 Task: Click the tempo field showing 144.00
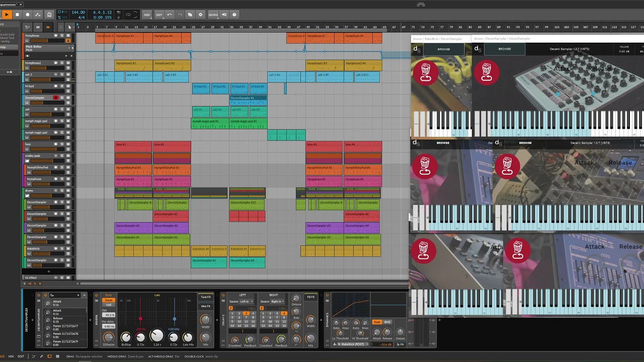click(x=78, y=12)
